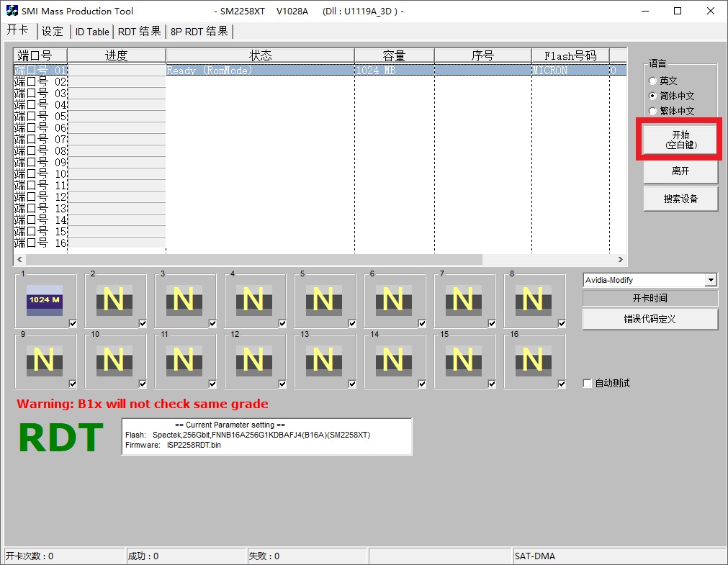Uncheck the port 1 slot checkbox
Image resolution: width=728 pixels, height=565 pixels.
pyautogui.click(x=73, y=324)
